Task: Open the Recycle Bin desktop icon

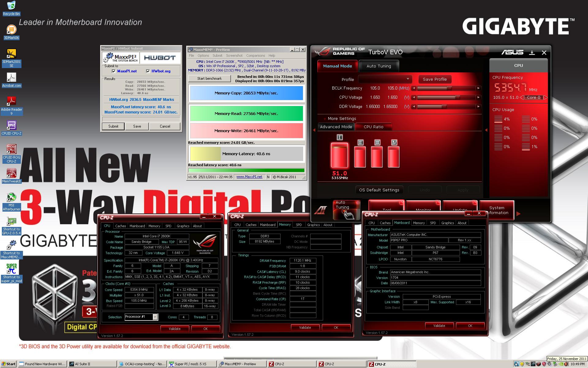Action: point(11,8)
